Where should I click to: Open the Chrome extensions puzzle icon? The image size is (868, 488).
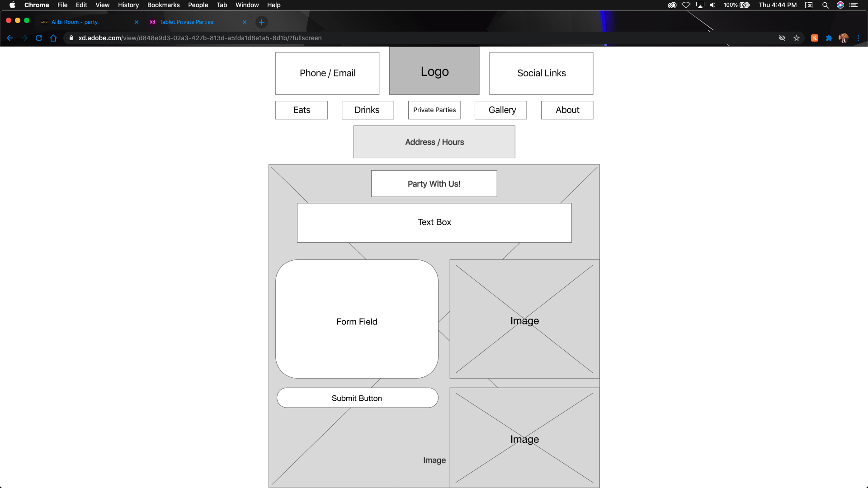coord(829,38)
